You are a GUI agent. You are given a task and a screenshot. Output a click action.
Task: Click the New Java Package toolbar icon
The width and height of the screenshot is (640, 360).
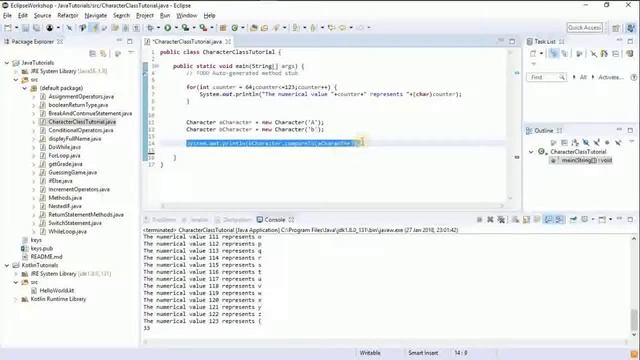tap(223, 28)
